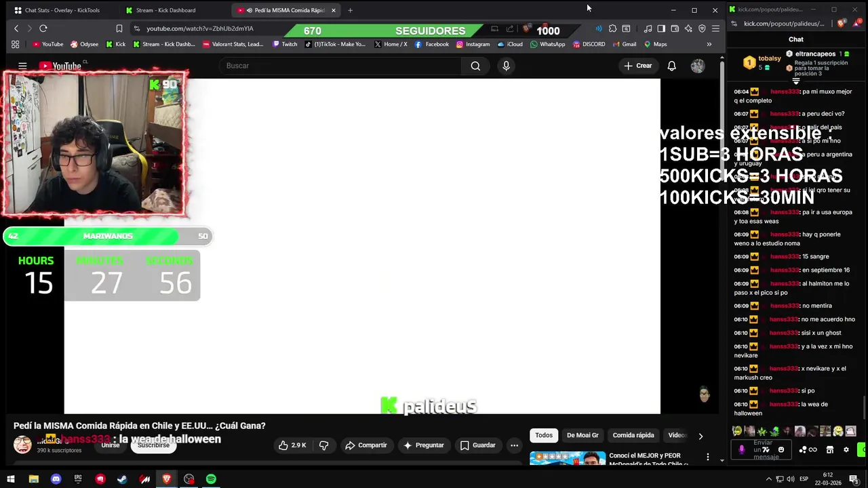Viewport: 868px width, 488px height.
Task: Switch to Stream Kick Dashboard tab
Action: point(165,10)
